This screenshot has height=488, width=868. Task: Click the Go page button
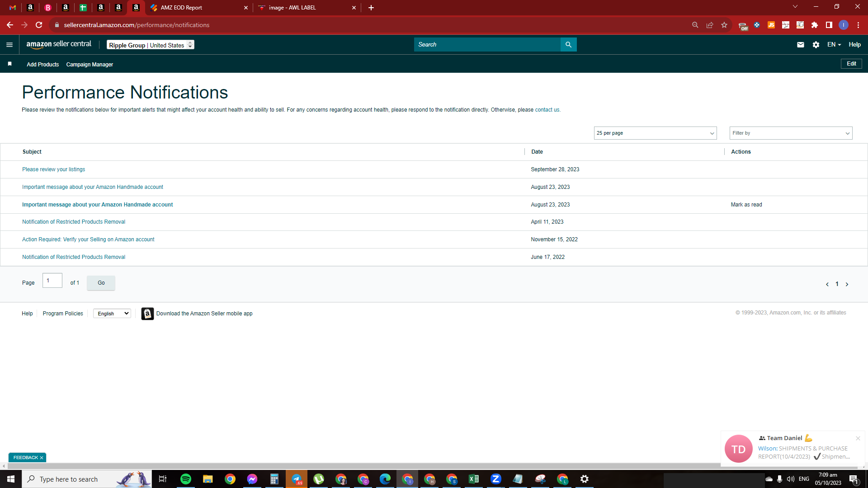(101, 283)
